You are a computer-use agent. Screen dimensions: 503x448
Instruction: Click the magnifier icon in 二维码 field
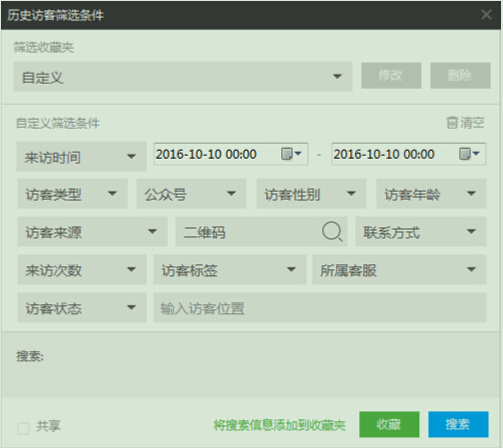tap(332, 231)
